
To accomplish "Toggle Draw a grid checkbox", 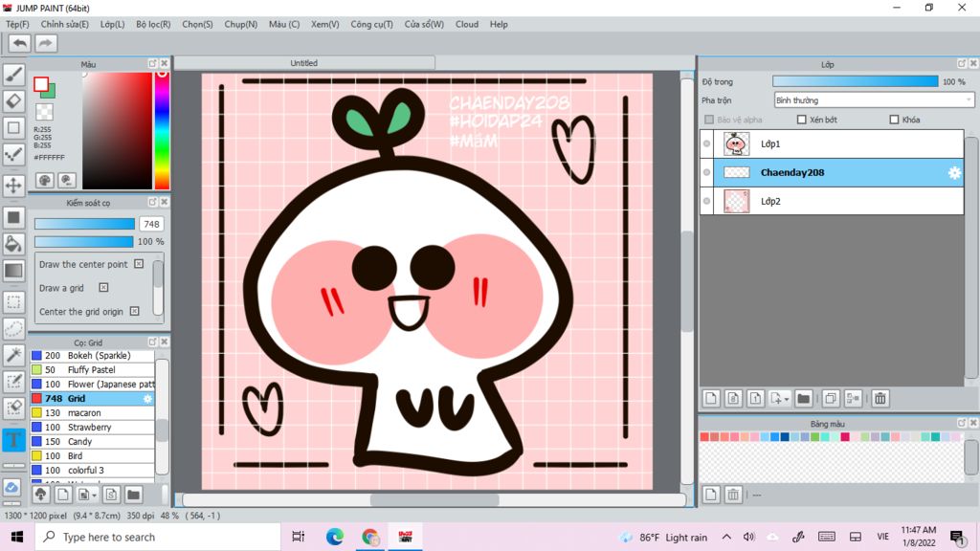I will (x=103, y=287).
